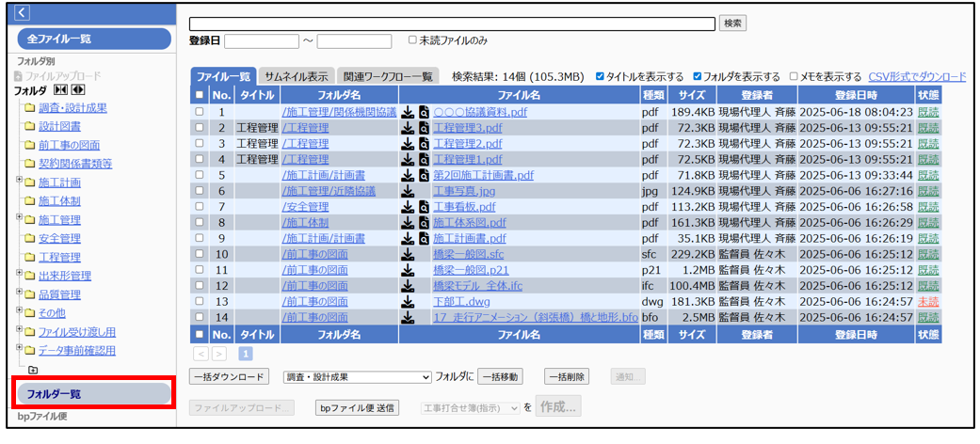Expand the 施工計画 folder tree node
The height and width of the screenshot is (444, 980).
pos(18,182)
